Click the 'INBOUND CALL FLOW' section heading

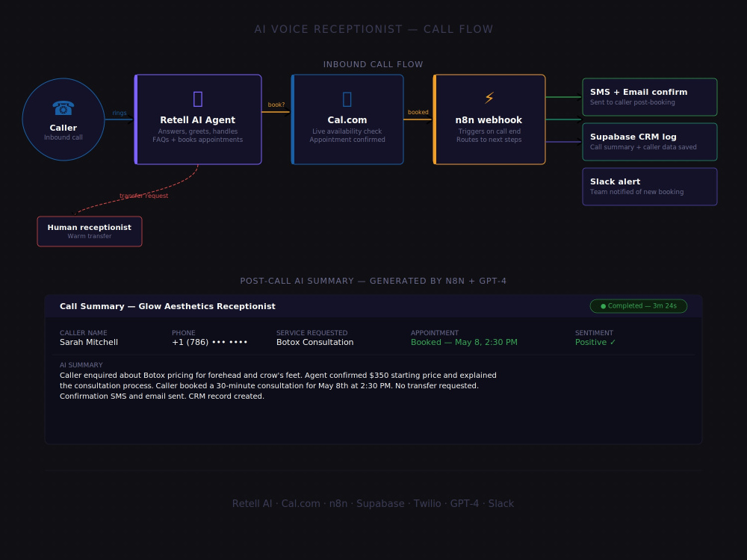point(373,64)
